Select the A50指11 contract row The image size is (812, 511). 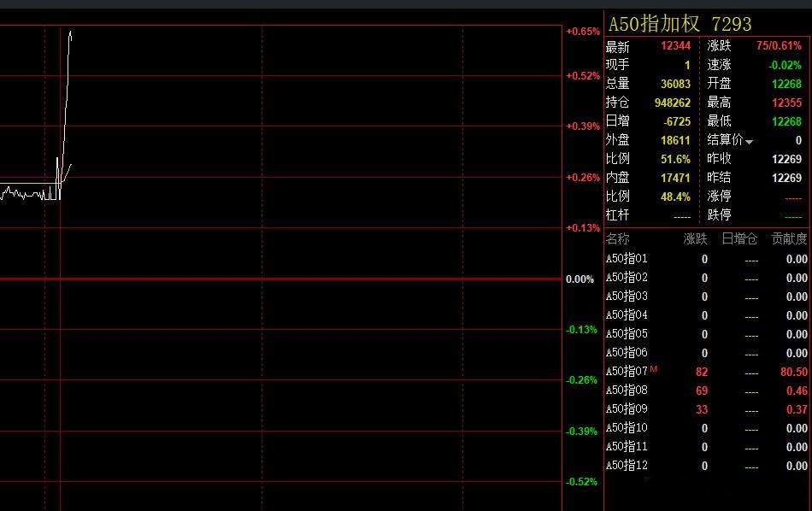coord(707,446)
